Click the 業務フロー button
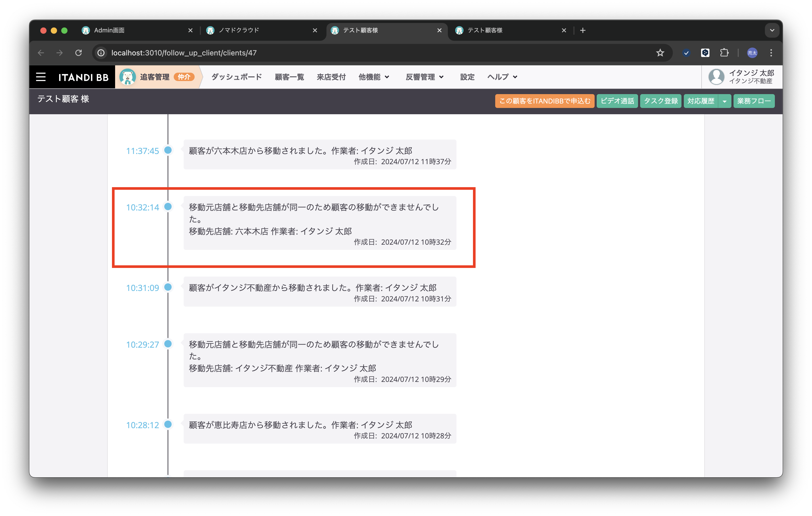812x516 pixels. pyautogui.click(x=754, y=101)
